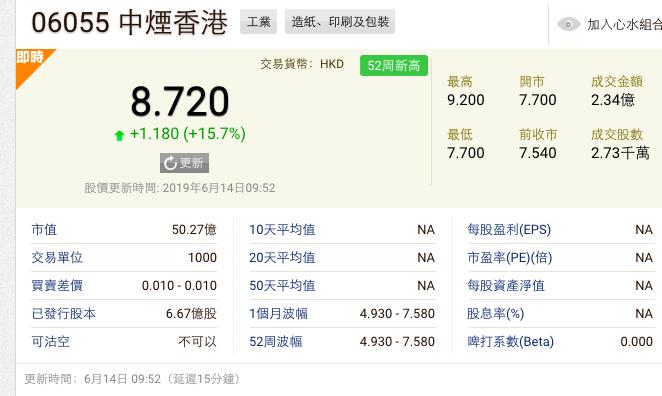The width and height of the screenshot is (662, 396).
Task: Click the 最低 value 7.700
Action: click(466, 153)
